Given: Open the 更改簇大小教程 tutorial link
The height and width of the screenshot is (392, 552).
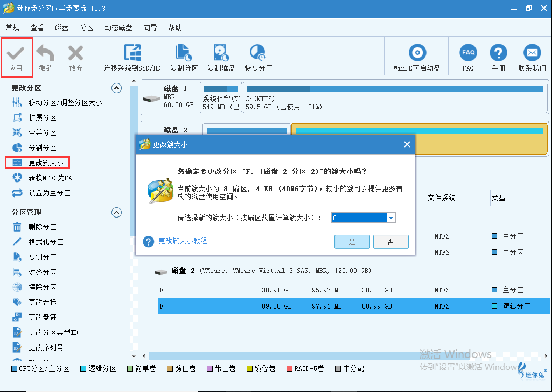Looking at the screenshot, I should pyautogui.click(x=183, y=241).
